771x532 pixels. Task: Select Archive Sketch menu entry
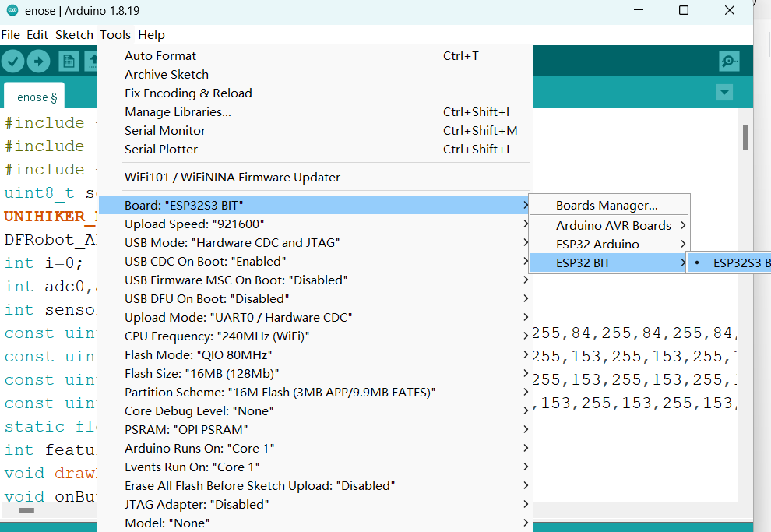click(315, 74)
